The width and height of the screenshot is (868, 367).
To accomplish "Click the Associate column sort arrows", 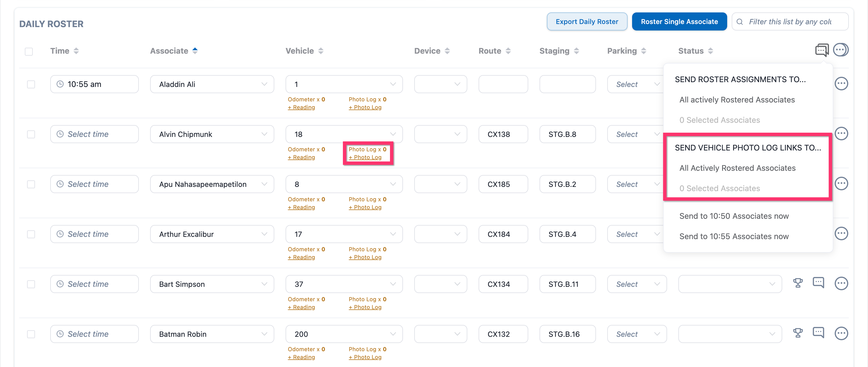I will [x=195, y=51].
